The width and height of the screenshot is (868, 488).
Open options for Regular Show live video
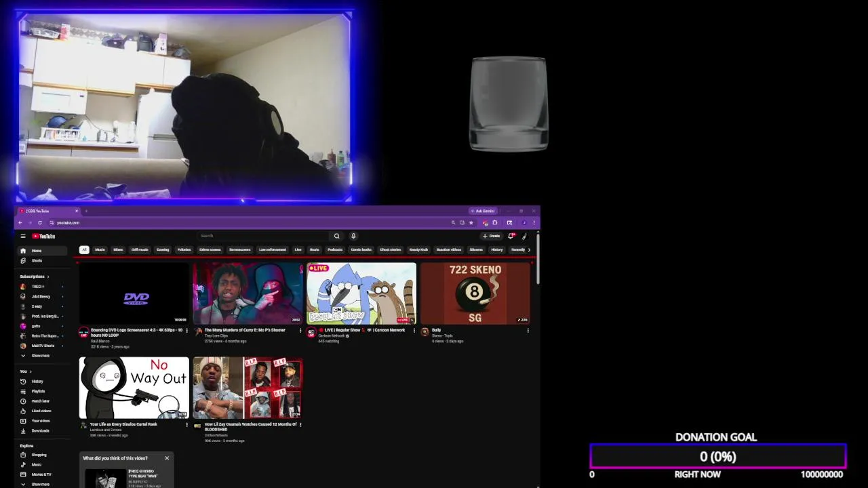(414, 331)
